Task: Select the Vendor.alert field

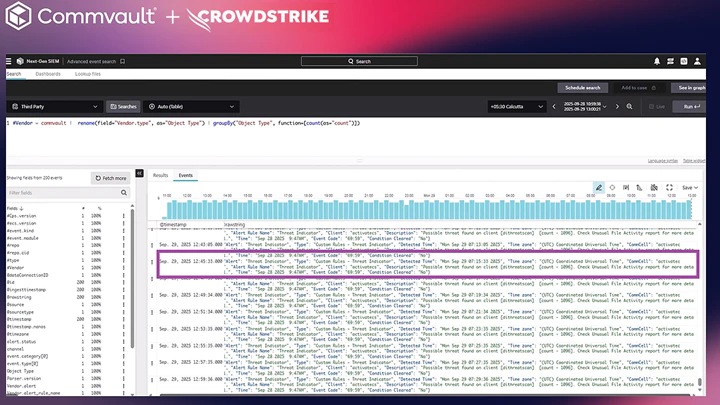Action: [21, 386]
